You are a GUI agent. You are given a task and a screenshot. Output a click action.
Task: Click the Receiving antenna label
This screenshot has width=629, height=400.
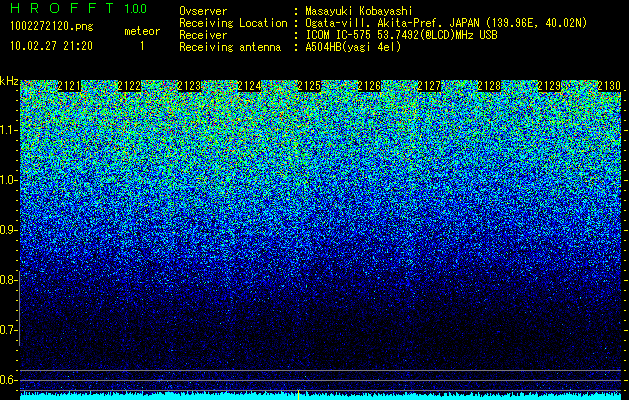coord(230,47)
